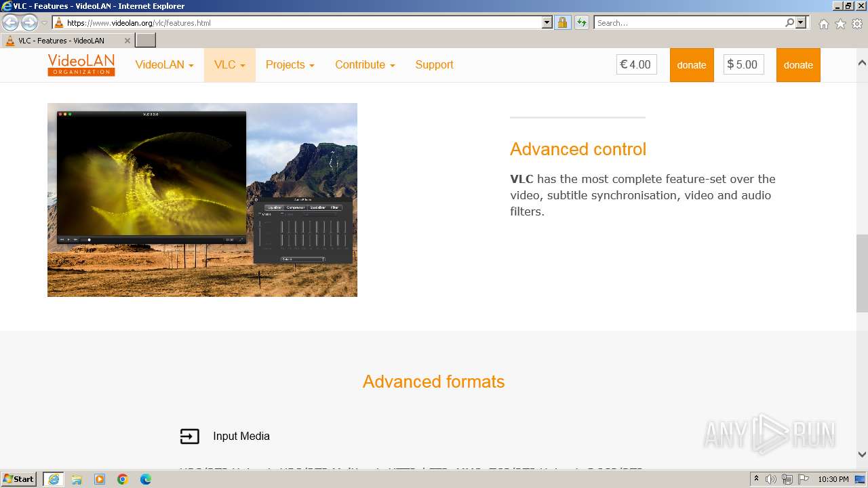Click the scrollbar down arrow
This screenshot has width=868, height=488.
tap(862, 455)
